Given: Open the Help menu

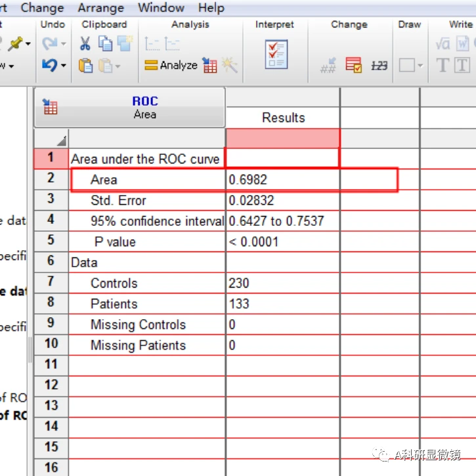Looking at the screenshot, I should [x=211, y=8].
